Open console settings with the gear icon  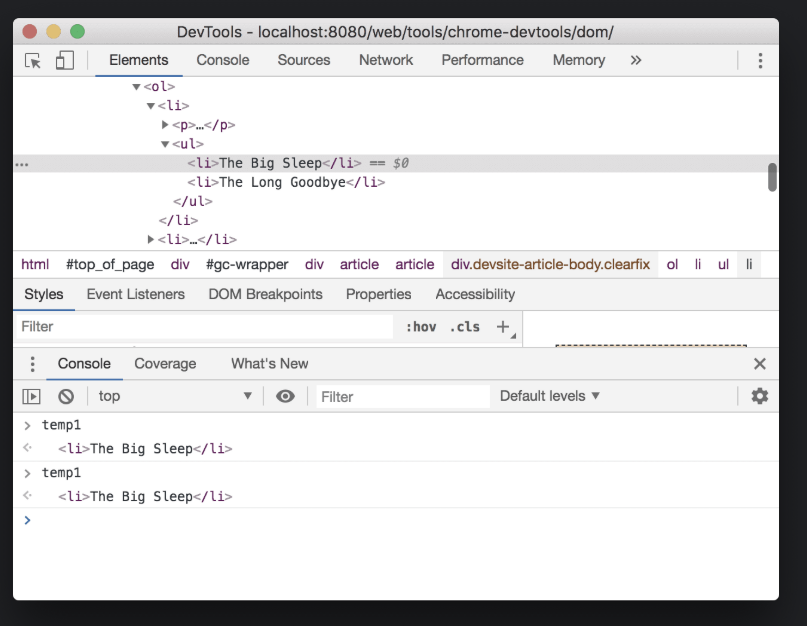(759, 396)
